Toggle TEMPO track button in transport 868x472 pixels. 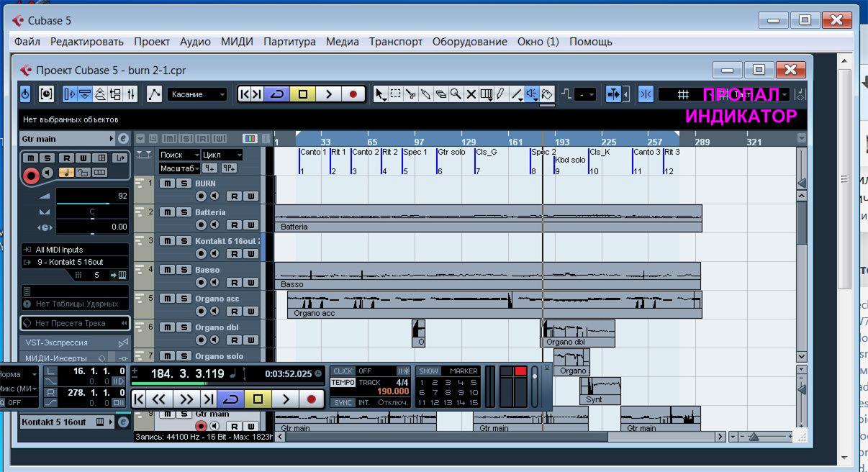click(343, 383)
